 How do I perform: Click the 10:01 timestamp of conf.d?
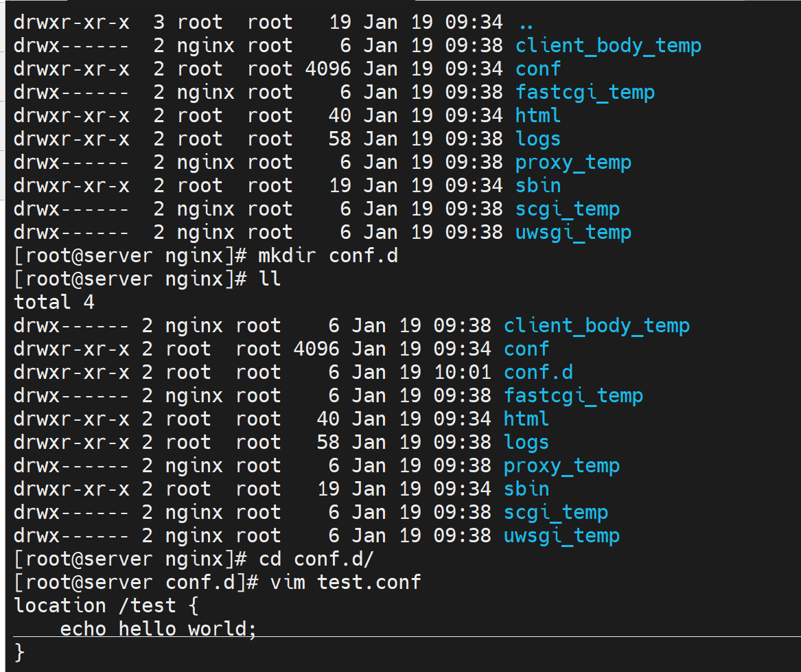462,373
